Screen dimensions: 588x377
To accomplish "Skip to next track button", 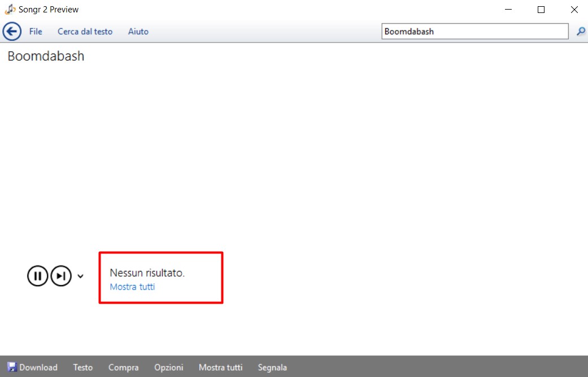I will pos(61,276).
